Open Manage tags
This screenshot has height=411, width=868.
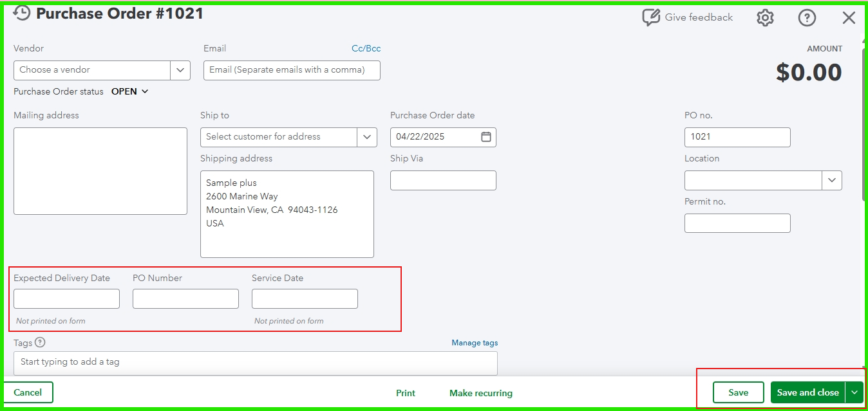click(x=475, y=342)
